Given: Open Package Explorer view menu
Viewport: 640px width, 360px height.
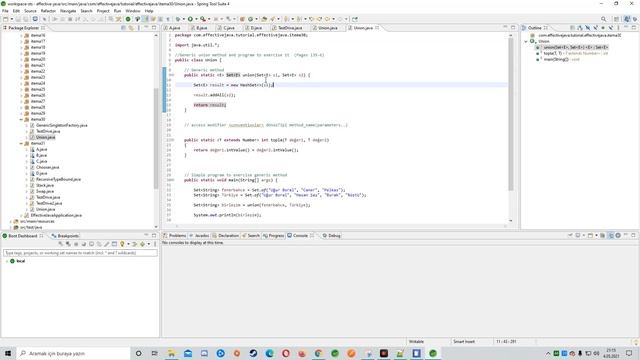Looking at the screenshot, I should pyautogui.click(x=139, y=28).
